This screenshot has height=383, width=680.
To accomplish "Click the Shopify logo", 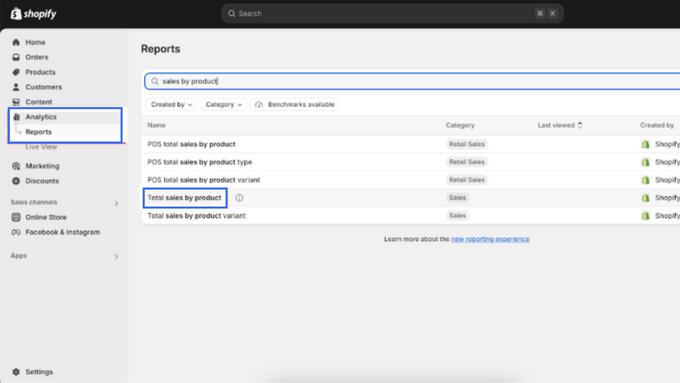I will pos(33,13).
